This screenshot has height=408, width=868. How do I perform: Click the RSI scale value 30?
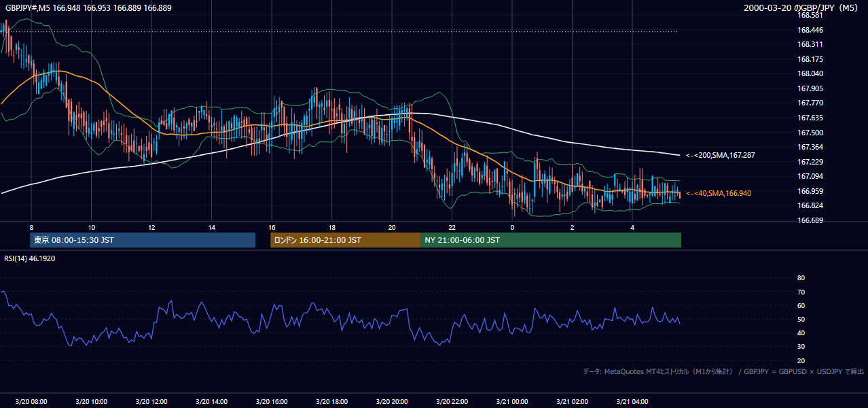(801, 347)
